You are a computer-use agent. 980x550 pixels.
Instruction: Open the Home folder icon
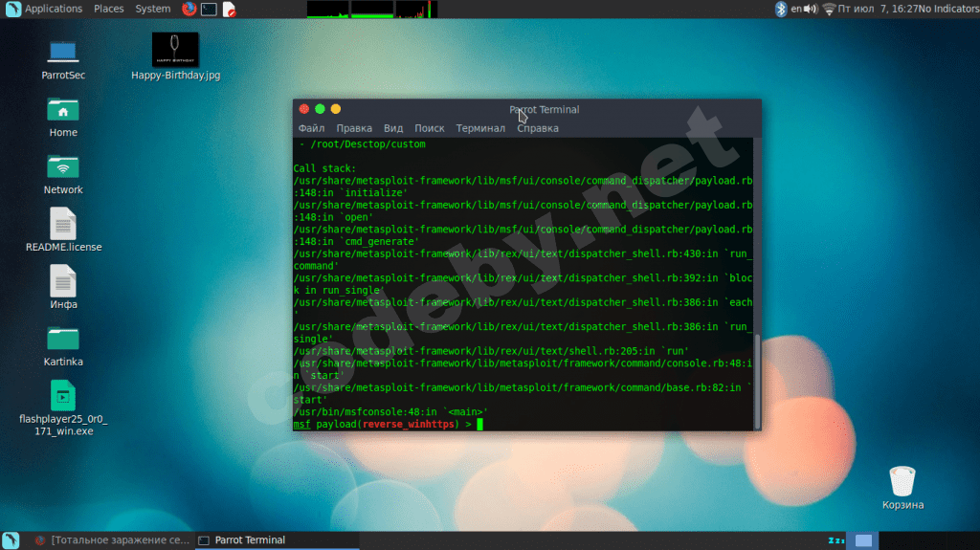coord(63,111)
